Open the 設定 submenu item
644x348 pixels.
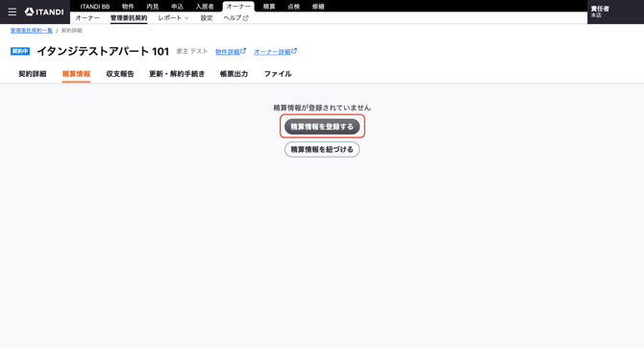coord(207,18)
